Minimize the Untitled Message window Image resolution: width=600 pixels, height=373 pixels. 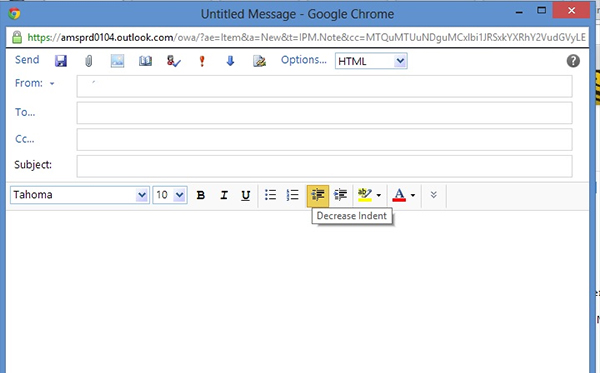(x=519, y=11)
